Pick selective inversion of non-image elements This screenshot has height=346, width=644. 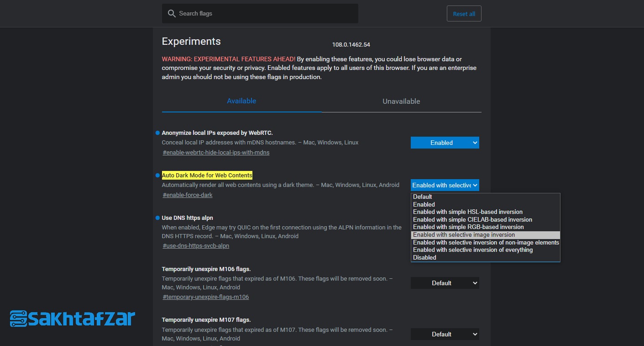(x=486, y=242)
